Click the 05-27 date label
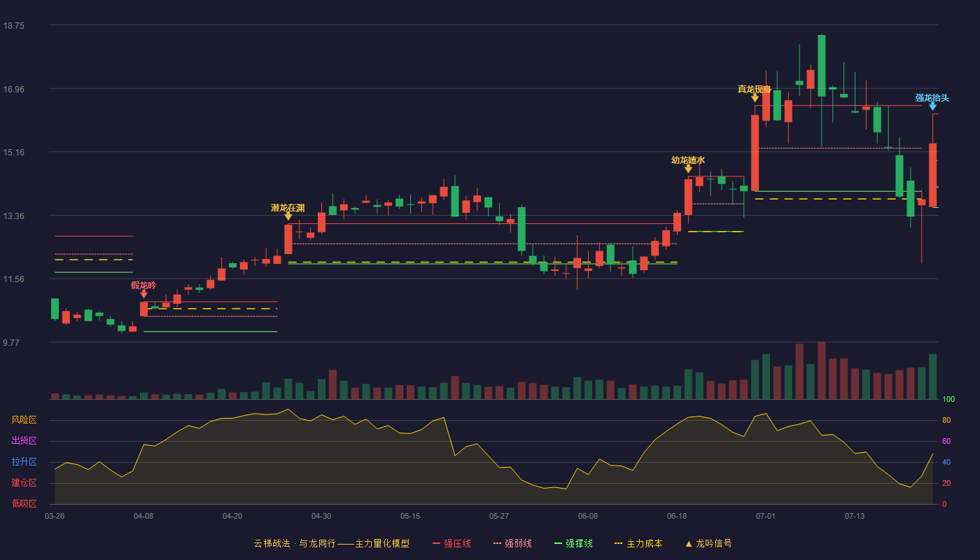Image resolution: width=980 pixels, height=560 pixels. 499,516
